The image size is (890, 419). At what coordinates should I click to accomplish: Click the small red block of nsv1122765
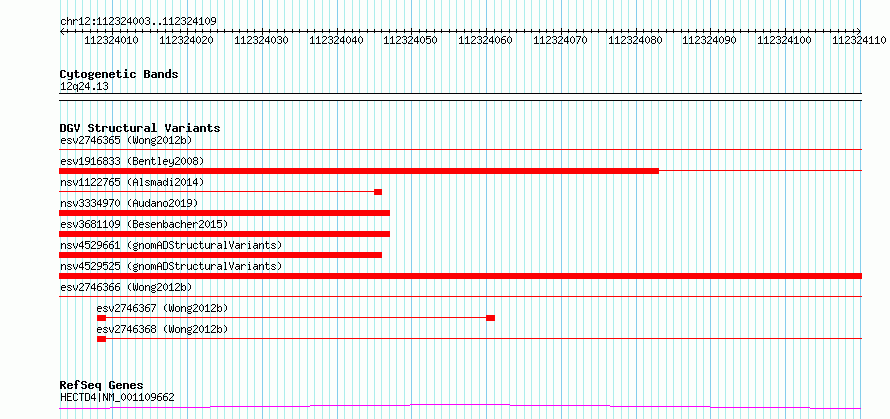[x=378, y=192]
